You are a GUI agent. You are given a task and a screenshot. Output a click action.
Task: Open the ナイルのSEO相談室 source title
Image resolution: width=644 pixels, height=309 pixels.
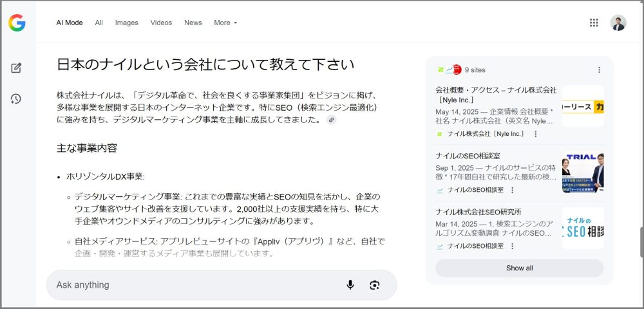[468, 156]
